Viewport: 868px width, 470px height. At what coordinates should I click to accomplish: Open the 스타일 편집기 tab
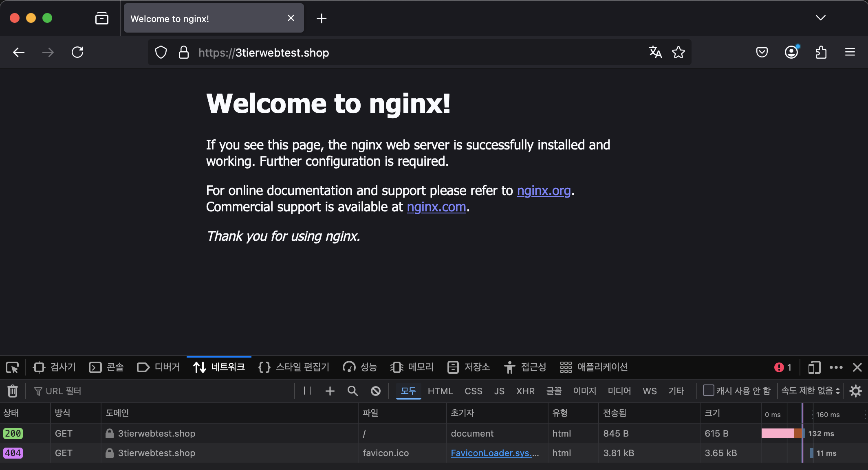pos(294,367)
